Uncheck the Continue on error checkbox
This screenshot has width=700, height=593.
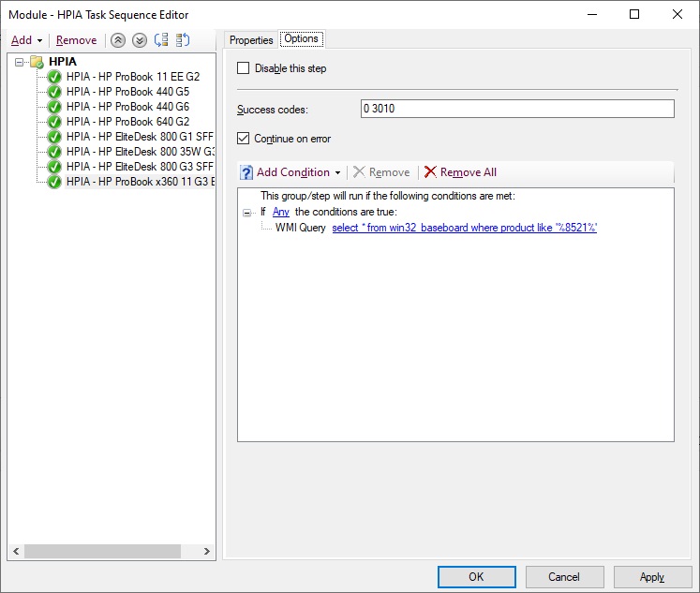pyautogui.click(x=244, y=139)
